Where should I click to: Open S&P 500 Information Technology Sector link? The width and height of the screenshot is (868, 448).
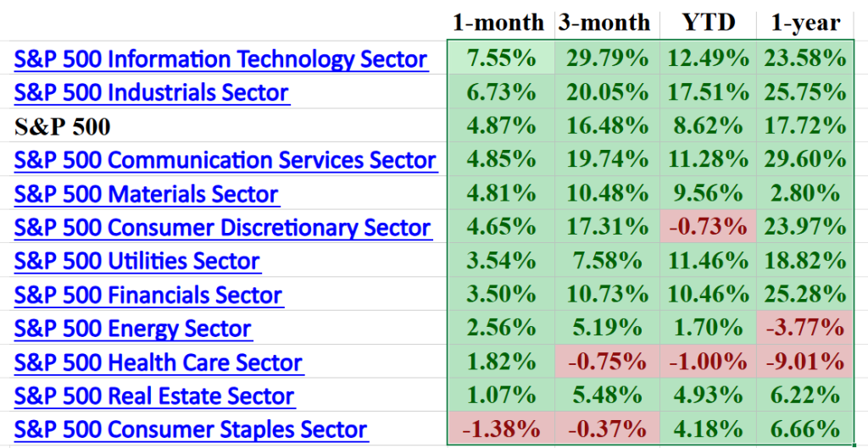tap(220, 59)
